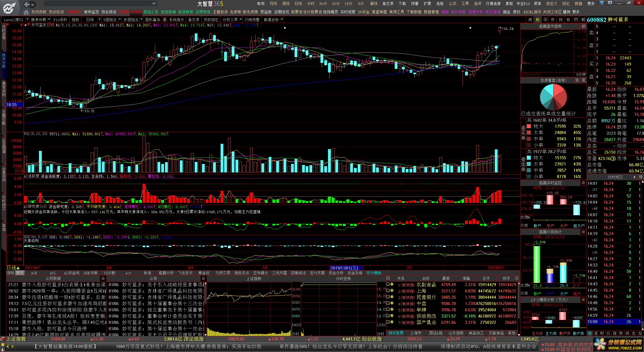Click the 锁 lock button on 超赢盘中趋势

tap(584, 26)
